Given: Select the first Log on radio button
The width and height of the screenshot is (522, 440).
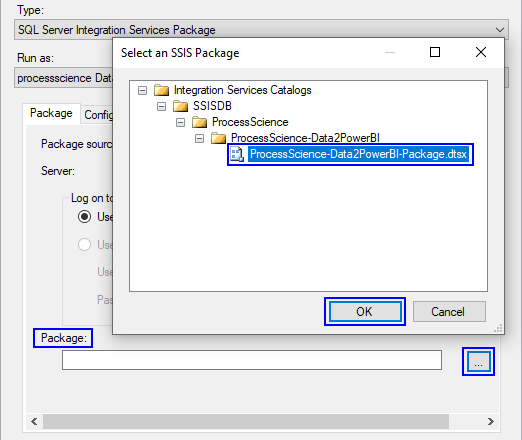Looking at the screenshot, I should 84,217.
